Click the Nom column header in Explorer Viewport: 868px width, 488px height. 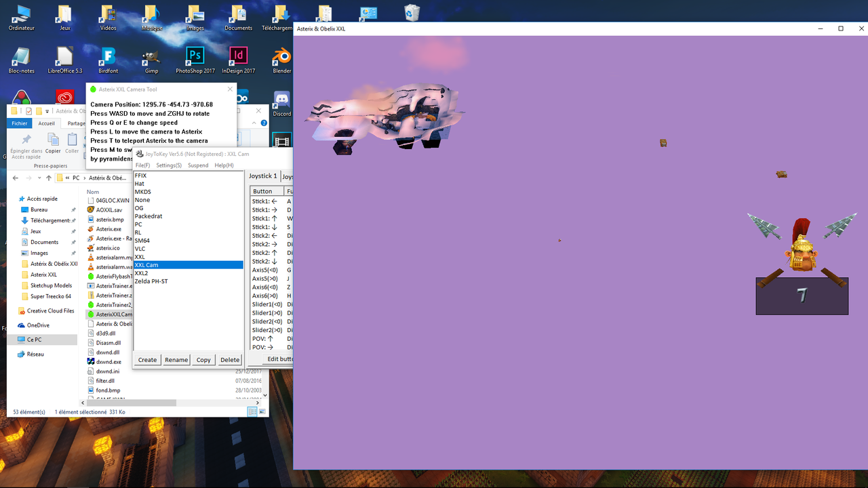93,192
